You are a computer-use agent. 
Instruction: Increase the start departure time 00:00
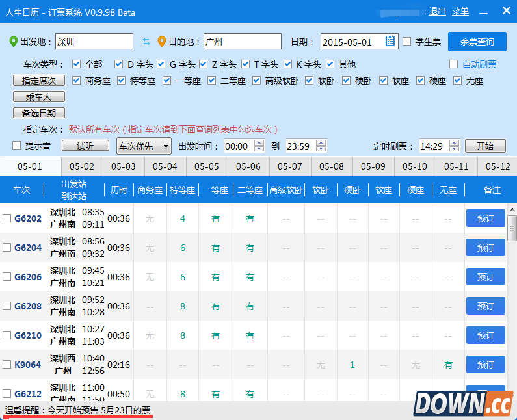coord(259,143)
